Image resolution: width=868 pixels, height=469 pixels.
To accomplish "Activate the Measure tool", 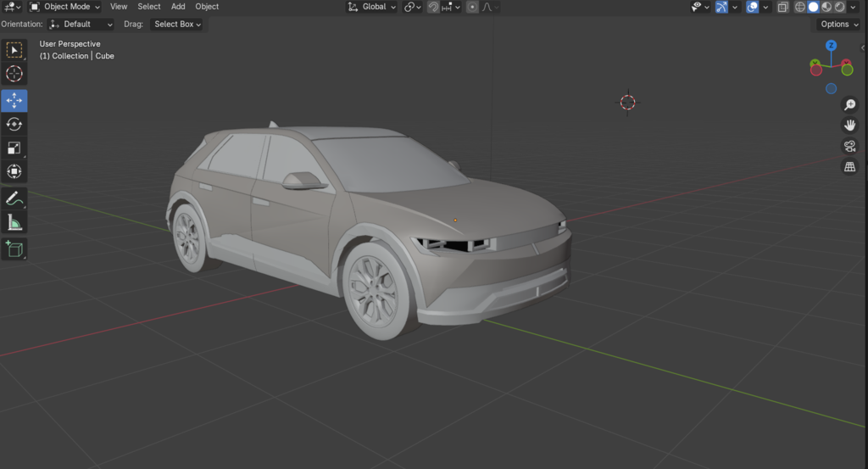I will pos(14,223).
